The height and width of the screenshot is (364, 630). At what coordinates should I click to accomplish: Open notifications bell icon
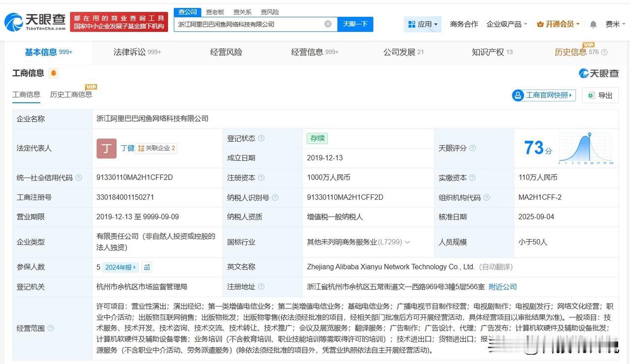pos(594,24)
